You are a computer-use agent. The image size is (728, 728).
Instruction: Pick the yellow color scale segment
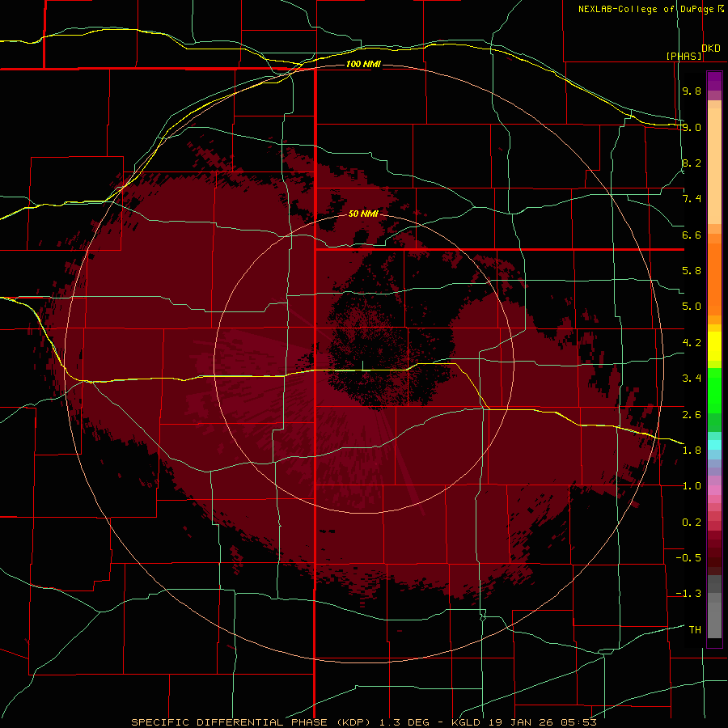[714, 346]
